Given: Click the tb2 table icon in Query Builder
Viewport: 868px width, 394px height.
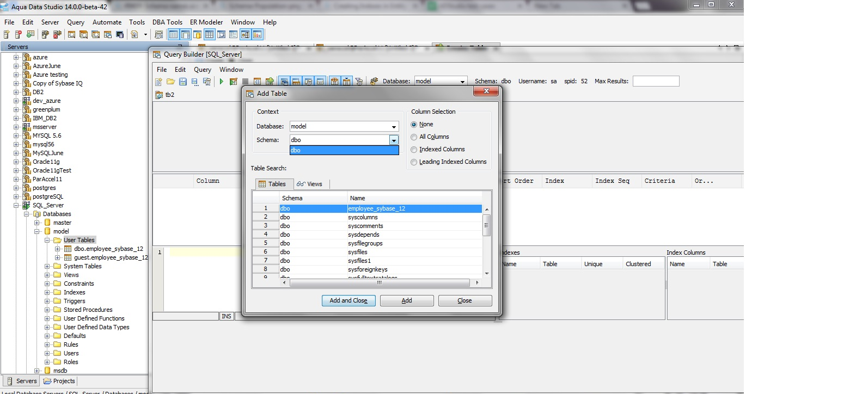Looking at the screenshot, I should coord(159,95).
